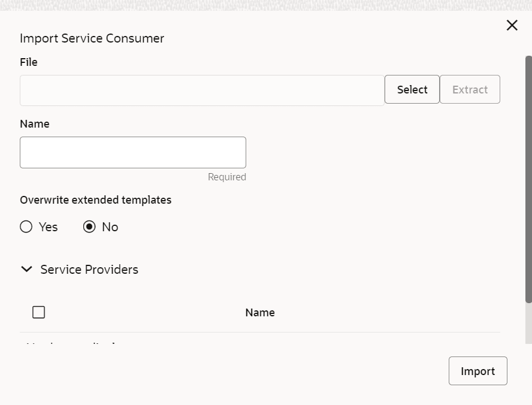Image resolution: width=532 pixels, height=405 pixels.
Task: Click the Extract button
Action: [470, 89]
